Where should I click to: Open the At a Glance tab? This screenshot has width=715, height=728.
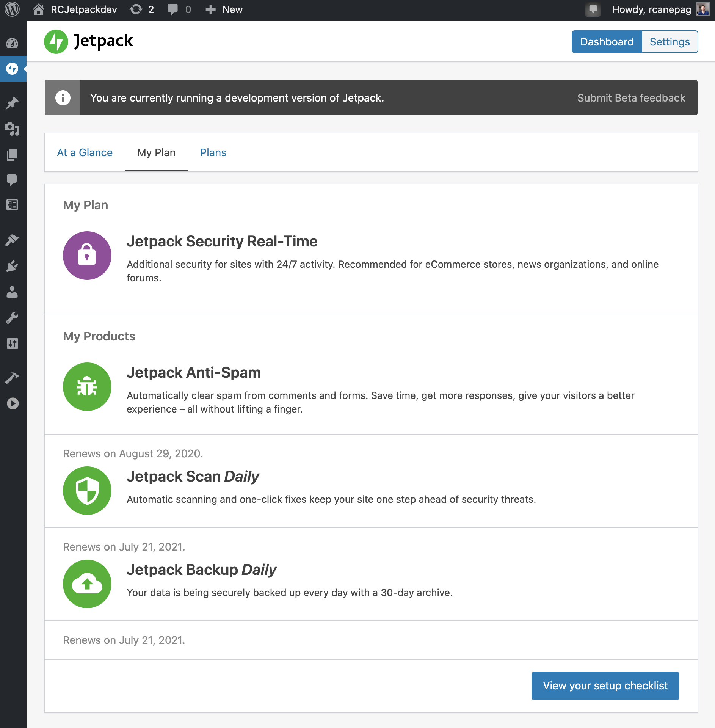[85, 153]
